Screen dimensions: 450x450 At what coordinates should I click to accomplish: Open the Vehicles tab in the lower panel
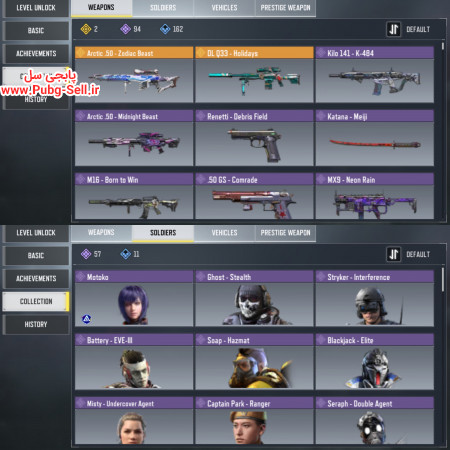(x=224, y=233)
